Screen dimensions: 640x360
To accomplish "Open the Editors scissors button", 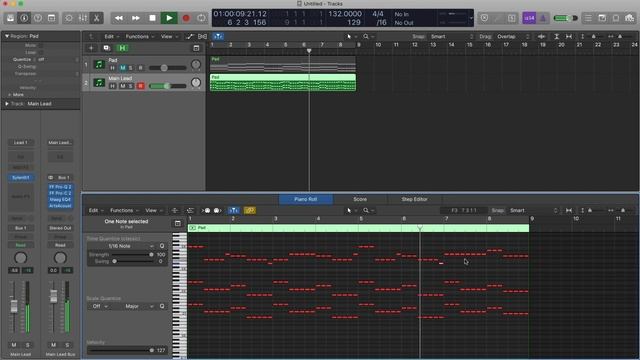I will (x=97, y=18).
